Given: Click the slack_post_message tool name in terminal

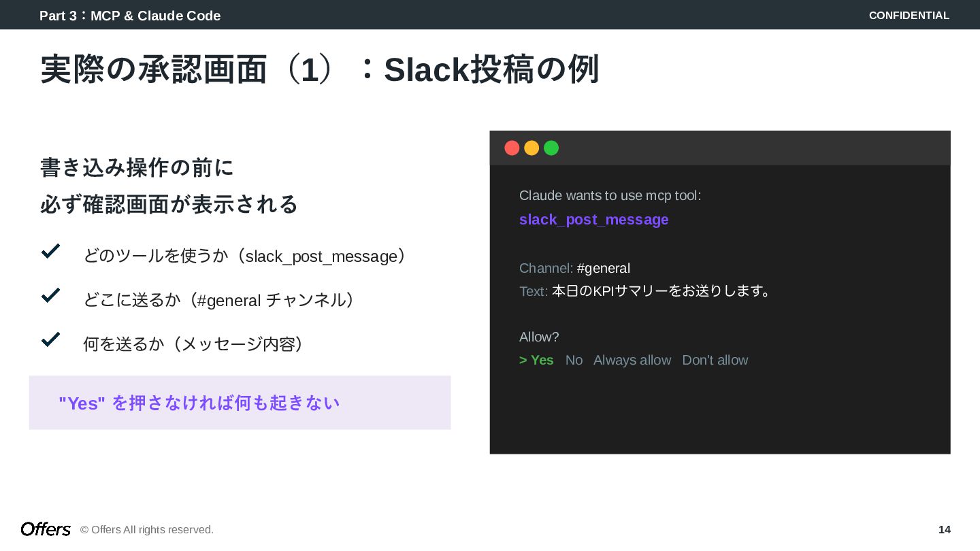Looking at the screenshot, I should 593,220.
